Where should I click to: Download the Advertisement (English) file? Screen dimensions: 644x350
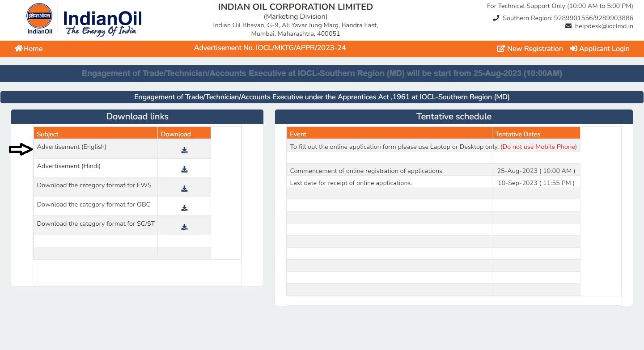184,150
